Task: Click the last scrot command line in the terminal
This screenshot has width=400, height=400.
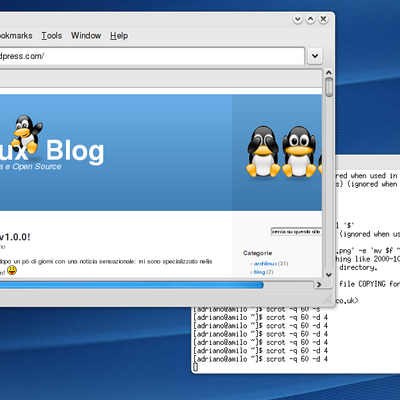Action: pos(261,359)
